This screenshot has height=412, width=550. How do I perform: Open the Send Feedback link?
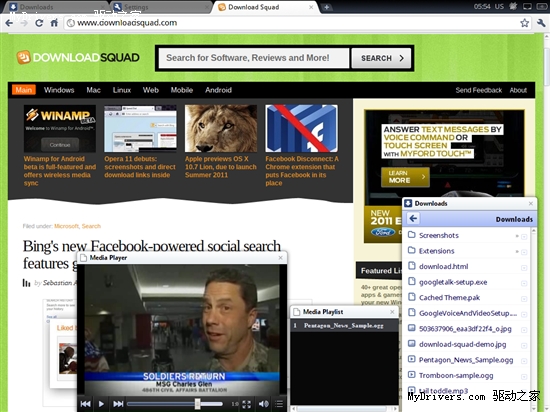point(478,90)
